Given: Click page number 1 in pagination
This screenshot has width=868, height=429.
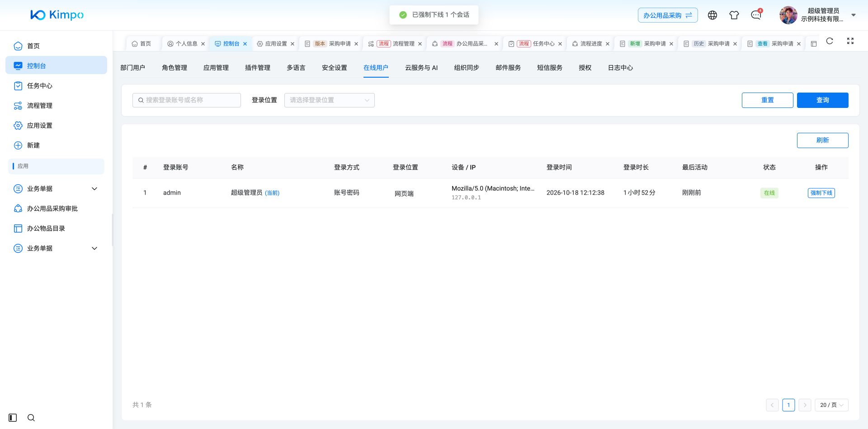Looking at the screenshot, I should pyautogui.click(x=788, y=405).
